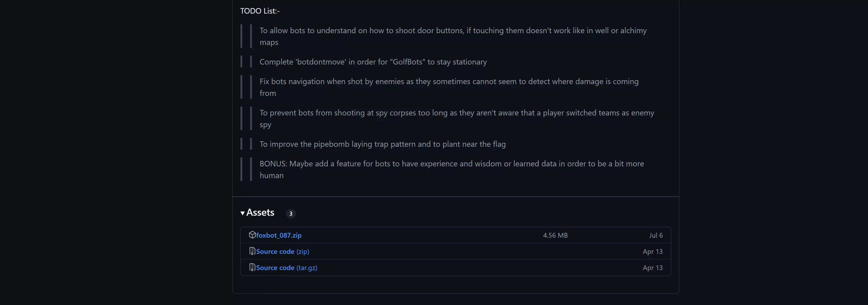The image size is (868, 305).
Task: Click the Apr 13 date for Source code (zip)
Action: pos(652,251)
